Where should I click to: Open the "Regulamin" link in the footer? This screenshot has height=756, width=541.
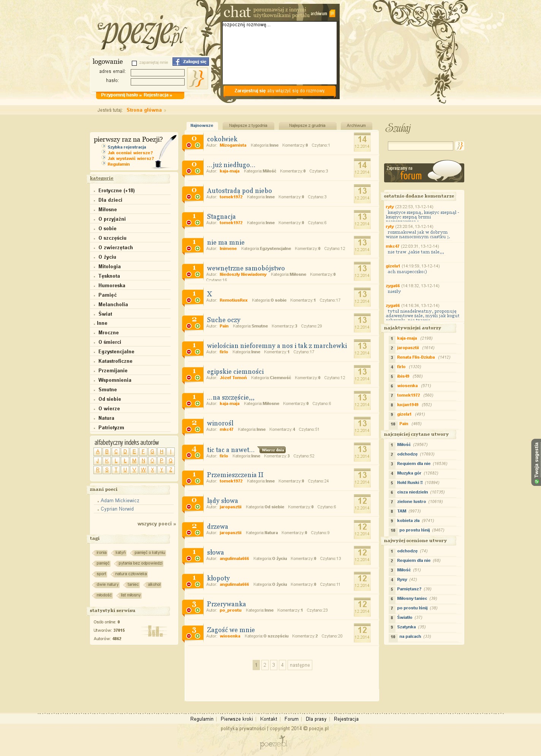point(202,719)
